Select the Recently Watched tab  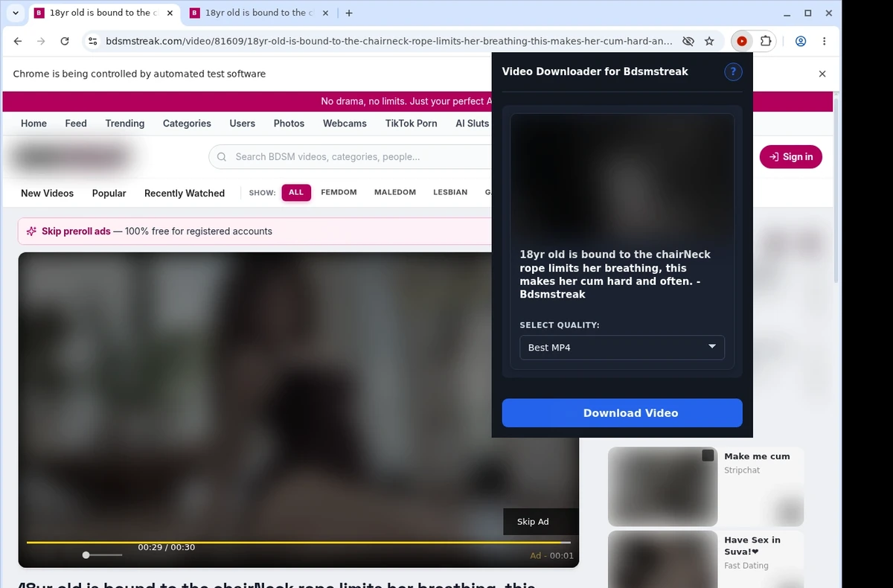[x=185, y=194]
